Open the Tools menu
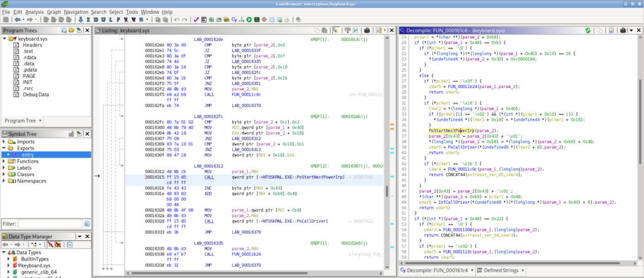The image size is (644, 278). [132, 12]
